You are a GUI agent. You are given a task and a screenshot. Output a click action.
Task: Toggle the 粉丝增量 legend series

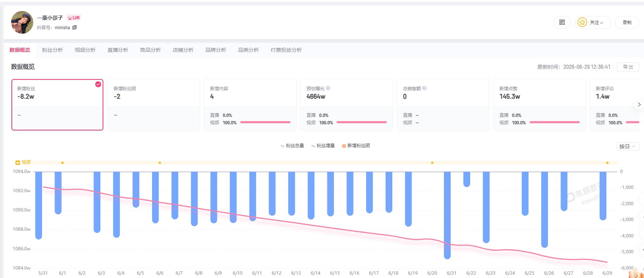[x=323, y=146]
